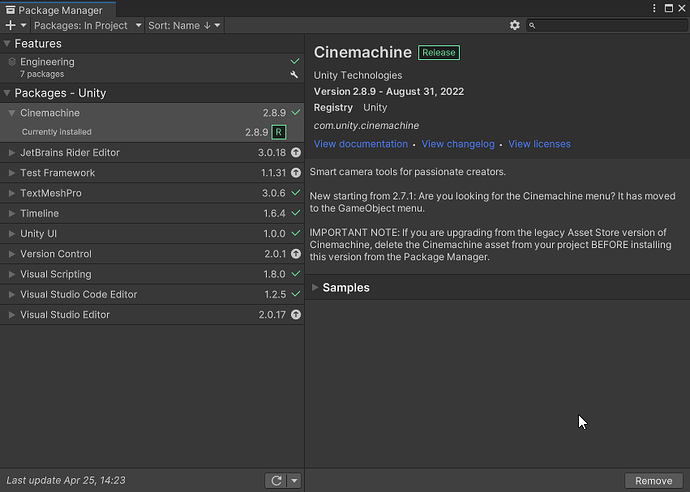The image size is (690, 492).
Task: Click the Engineering feature wrench icon
Action: tap(294, 75)
